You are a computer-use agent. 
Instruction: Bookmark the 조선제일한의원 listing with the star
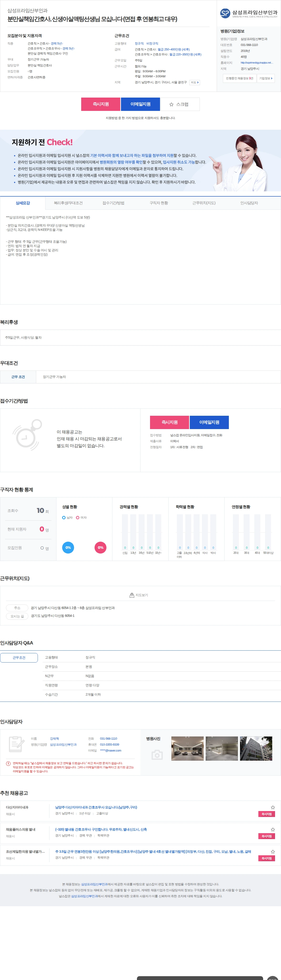[273, 851]
